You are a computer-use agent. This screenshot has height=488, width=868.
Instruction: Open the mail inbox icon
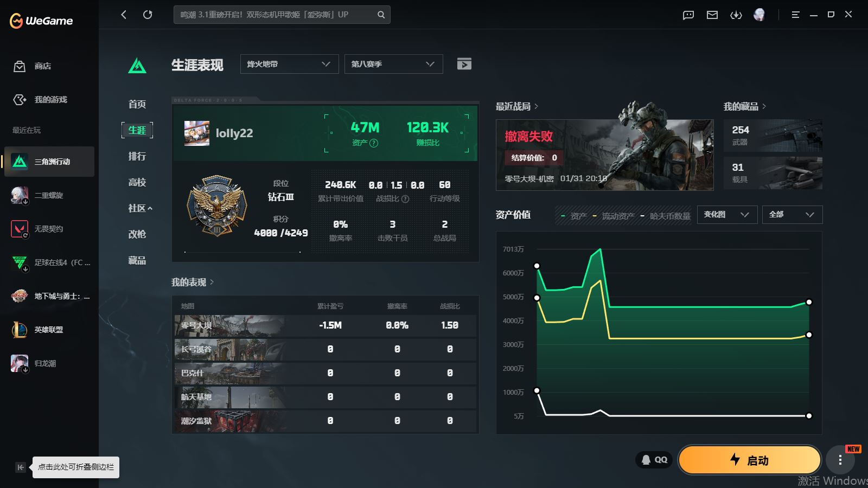click(712, 15)
